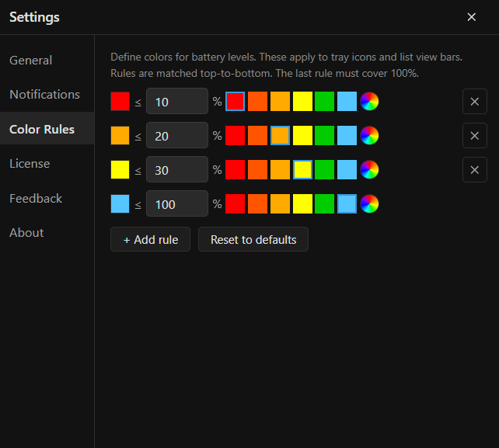The image size is (499, 448).
Task: Pick light blue swatch in the 100% rule
Action: 347,203
